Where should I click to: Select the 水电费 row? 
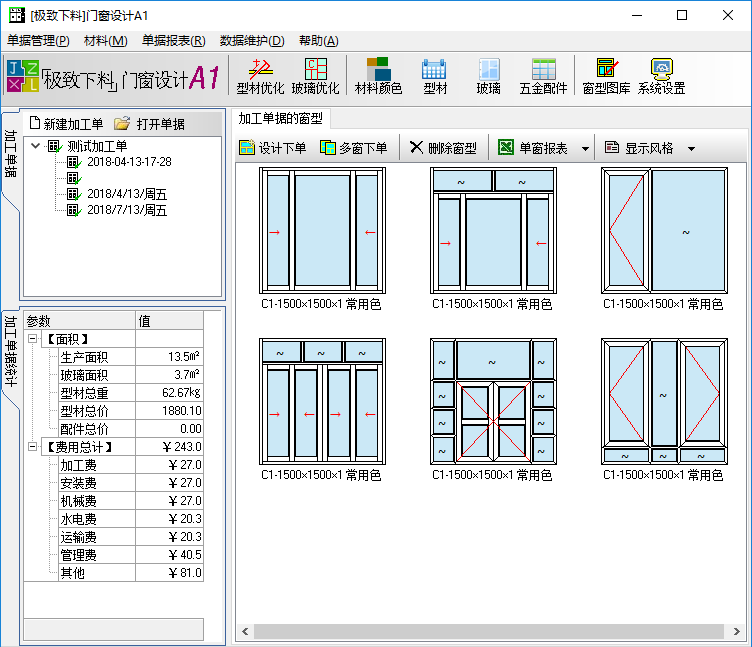[x=130, y=518]
